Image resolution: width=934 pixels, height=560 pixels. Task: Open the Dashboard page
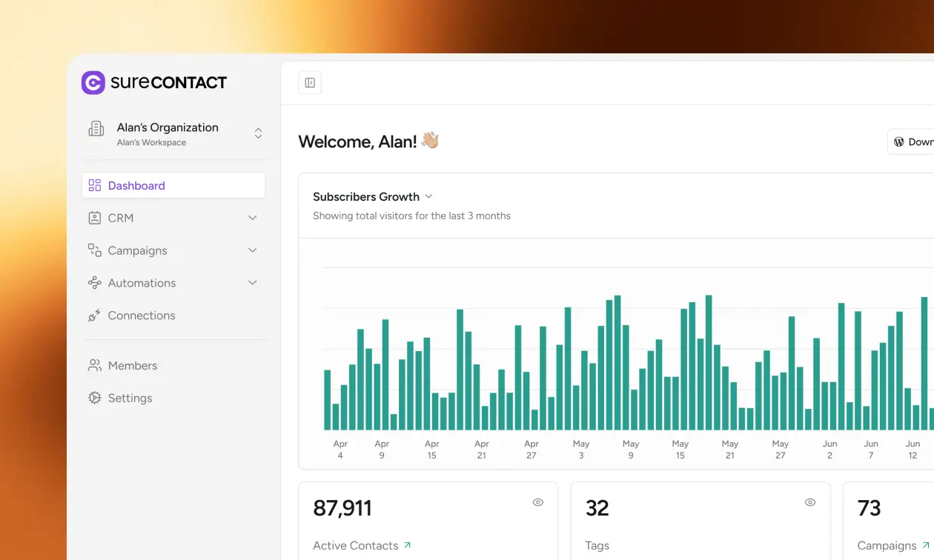(x=173, y=185)
